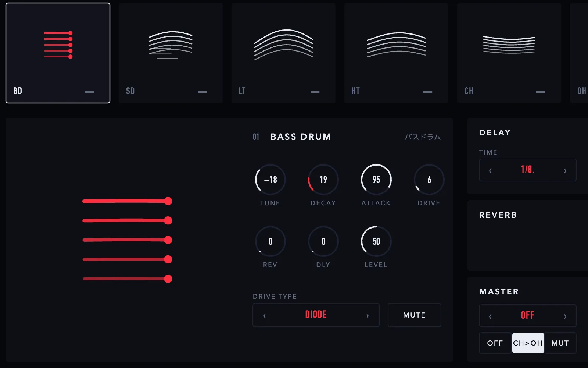Click the CH flat wave icon

(x=509, y=45)
